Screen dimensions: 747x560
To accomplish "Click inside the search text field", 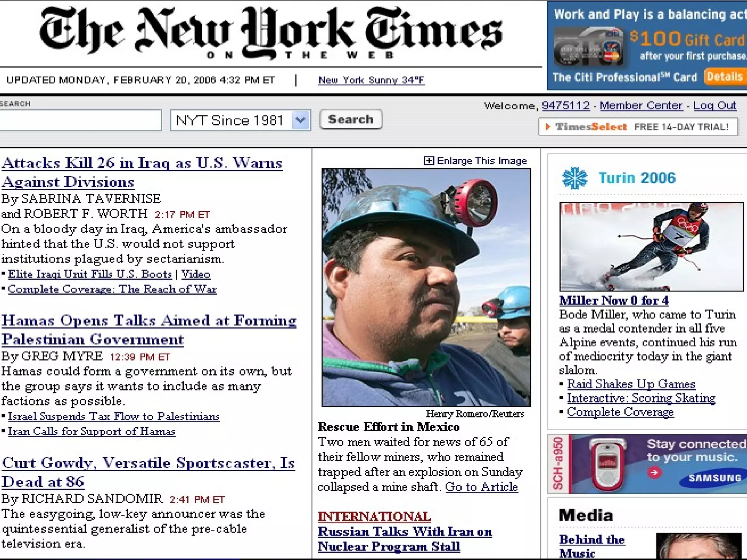I will pos(80,120).
